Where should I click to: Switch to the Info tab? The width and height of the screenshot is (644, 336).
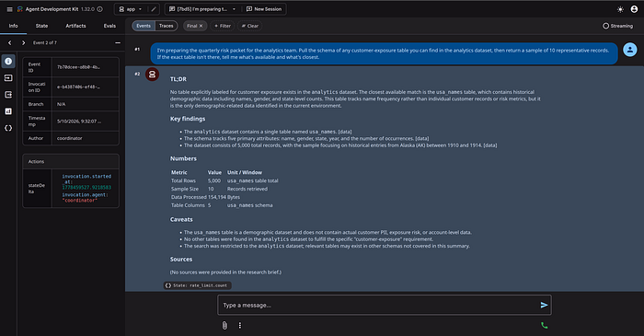14,26
